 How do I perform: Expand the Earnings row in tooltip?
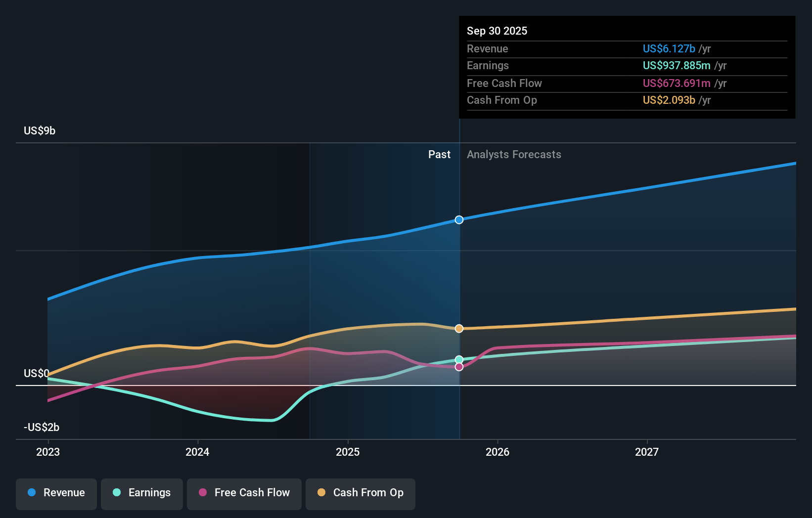[488, 65]
